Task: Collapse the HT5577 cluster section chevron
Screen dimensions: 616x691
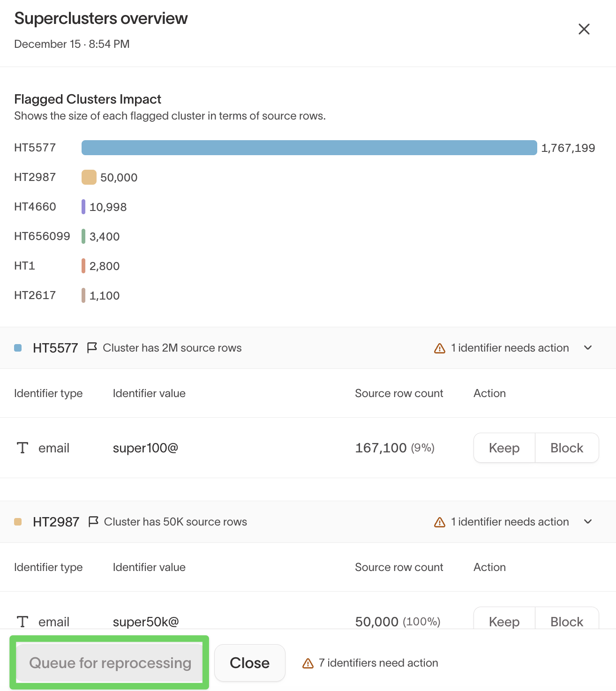Action: [x=588, y=348]
